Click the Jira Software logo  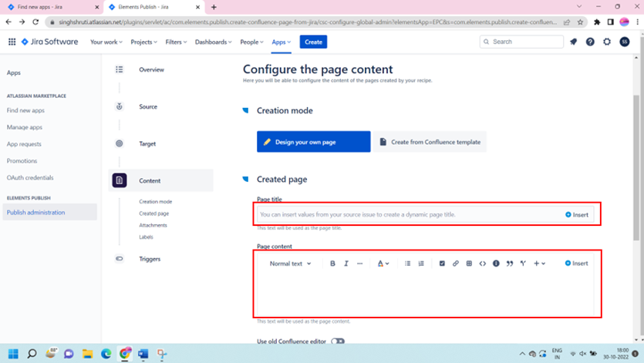[49, 42]
